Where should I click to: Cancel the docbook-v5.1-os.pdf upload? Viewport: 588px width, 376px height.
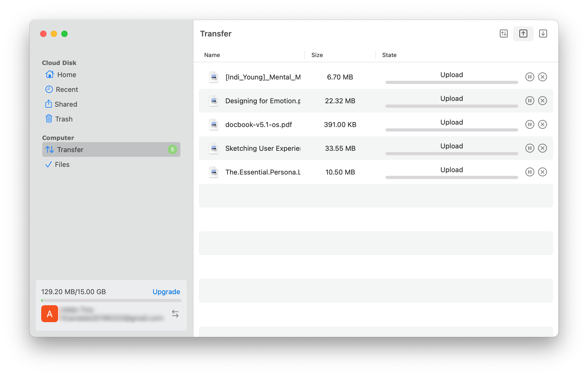tap(542, 124)
